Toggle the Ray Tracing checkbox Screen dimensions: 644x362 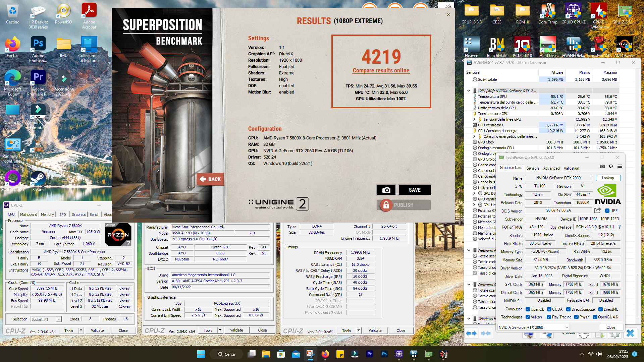pos(549,317)
